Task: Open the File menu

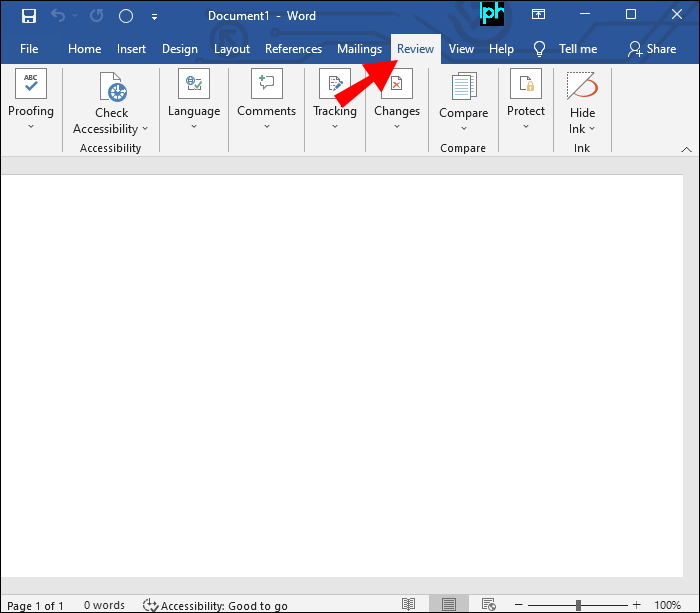Action: (29, 49)
